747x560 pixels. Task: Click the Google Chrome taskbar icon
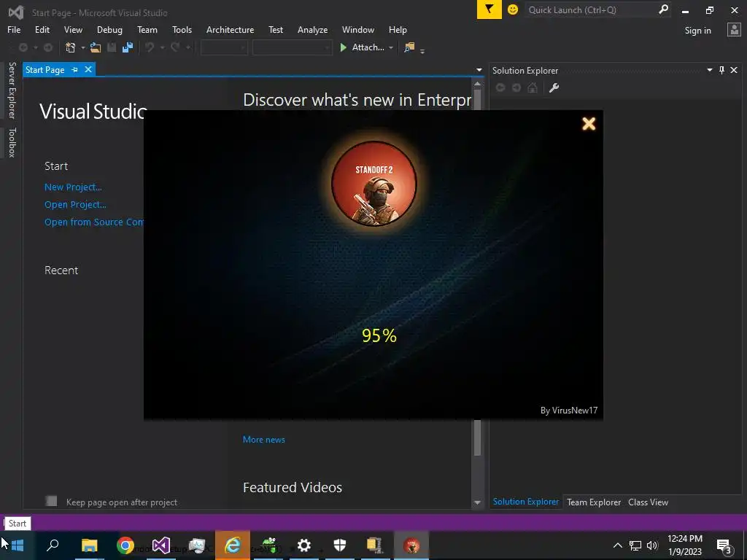pos(125,545)
